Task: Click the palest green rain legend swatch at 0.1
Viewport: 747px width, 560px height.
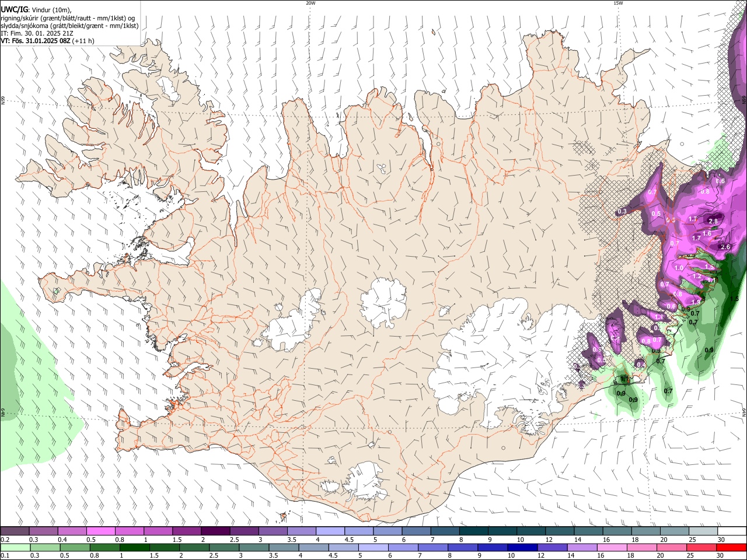Action: coord(15,548)
